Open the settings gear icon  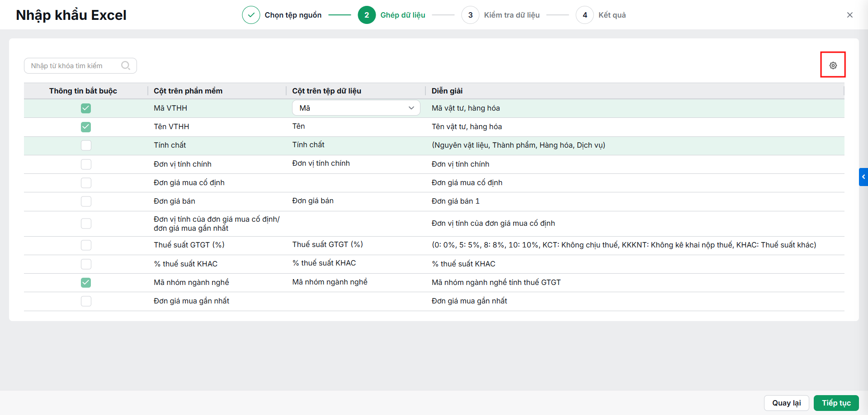(x=833, y=65)
